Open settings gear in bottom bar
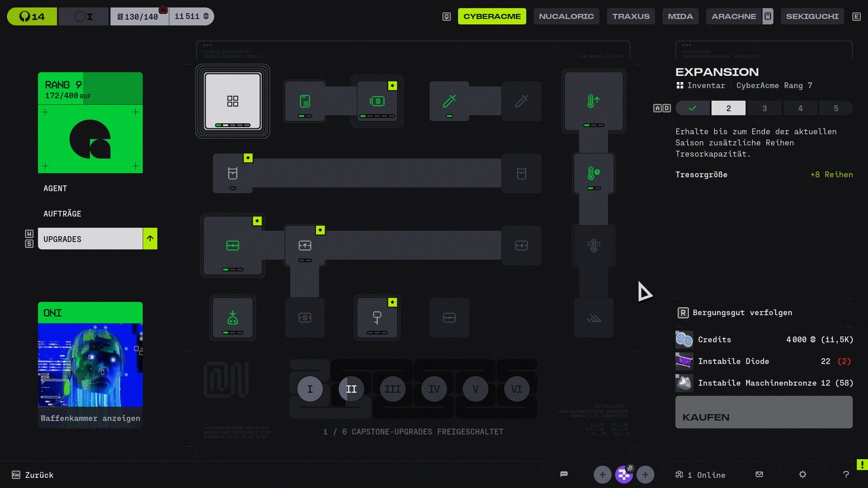This screenshot has height=488, width=868. tap(802, 474)
